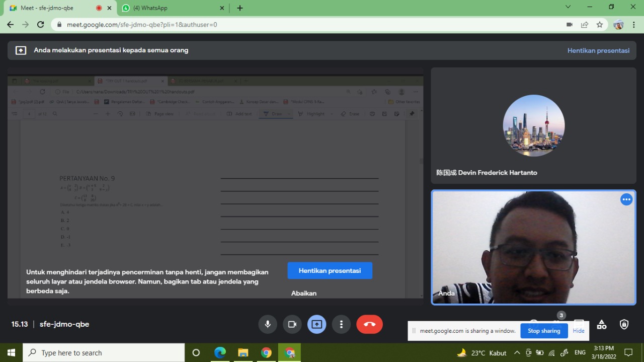
Task: Dismiss the warning via Abaikan
Action: pyautogui.click(x=304, y=293)
